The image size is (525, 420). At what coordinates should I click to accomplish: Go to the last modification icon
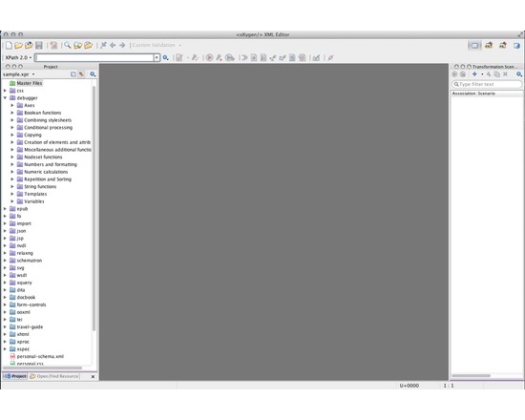pos(103,45)
